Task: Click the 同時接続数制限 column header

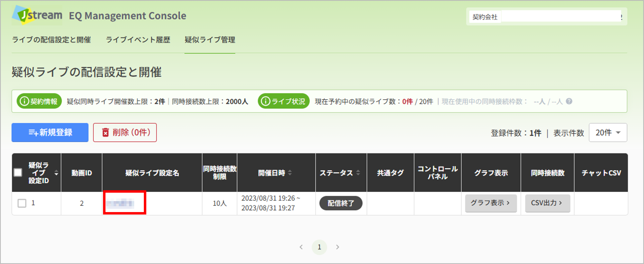Action: pyautogui.click(x=219, y=173)
